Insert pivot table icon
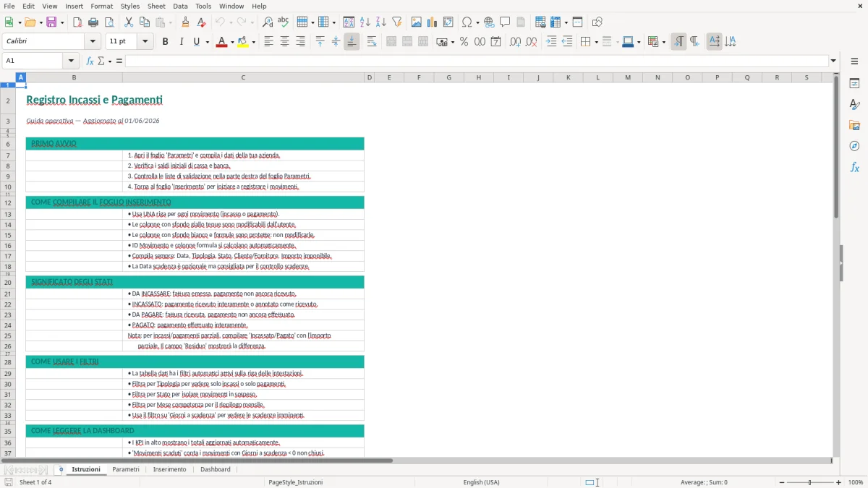Screen dimensions: 868x488 click(448, 22)
